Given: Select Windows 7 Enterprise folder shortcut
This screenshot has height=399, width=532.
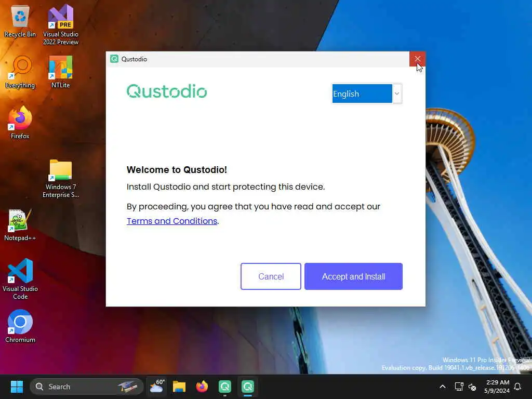Looking at the screenshot, I should pos(61,179).
